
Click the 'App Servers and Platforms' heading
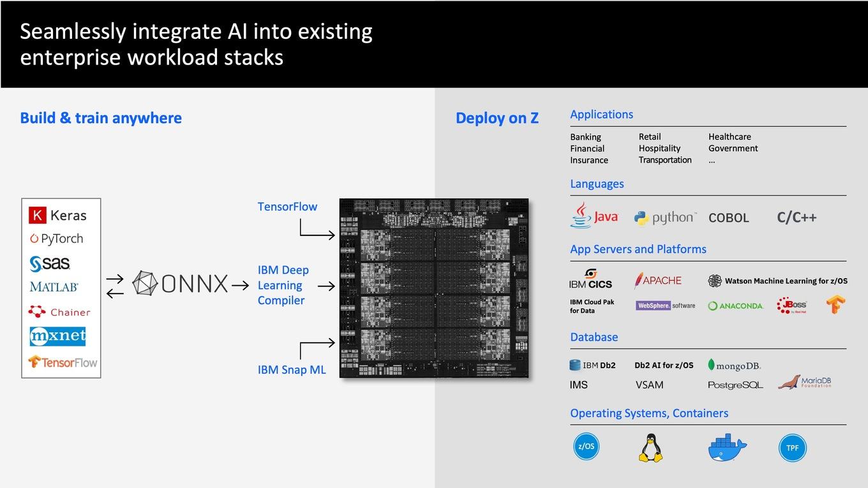638,249
